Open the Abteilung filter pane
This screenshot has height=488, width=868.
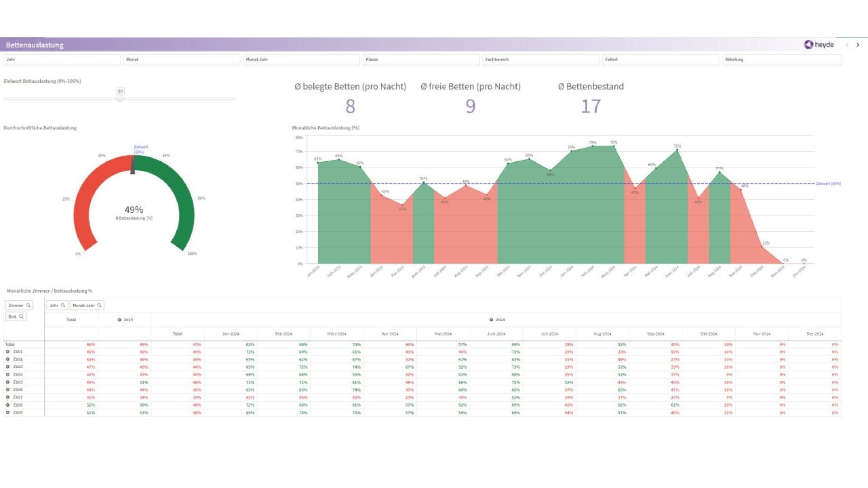coord(781,60)
